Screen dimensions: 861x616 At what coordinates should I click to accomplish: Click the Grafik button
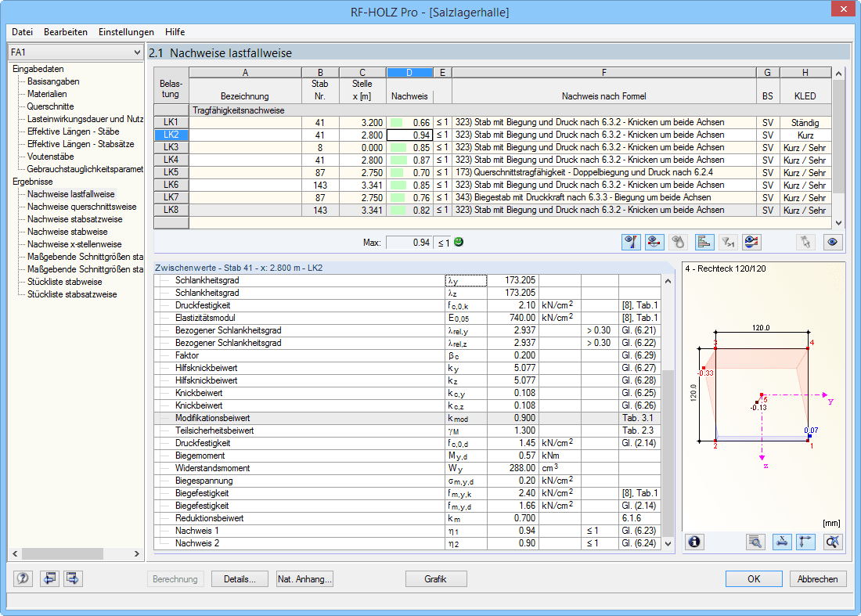[x=436, y=579]
